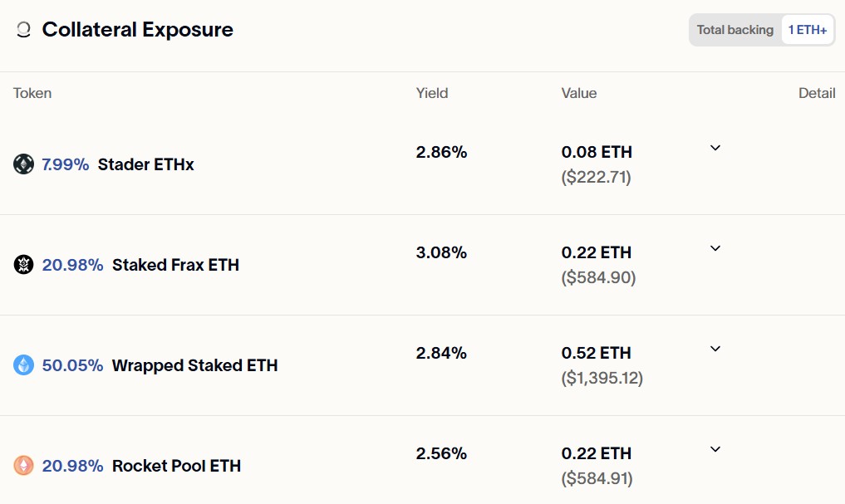Select Rocket Pool ETH value 0.22 ETH
The height and width of the screenshot is (504, 845).
pos(596,453)
